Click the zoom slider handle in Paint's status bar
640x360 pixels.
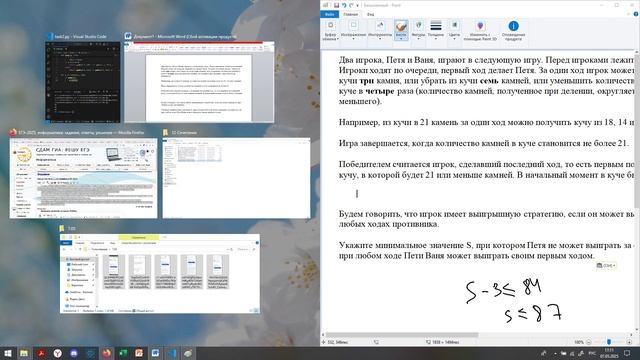tap(609, 342)
